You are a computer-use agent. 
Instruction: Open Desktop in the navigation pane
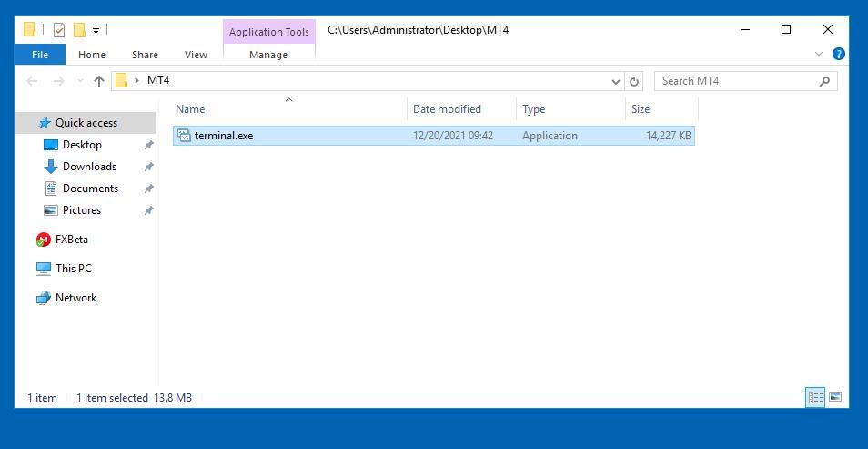[82, 145]
